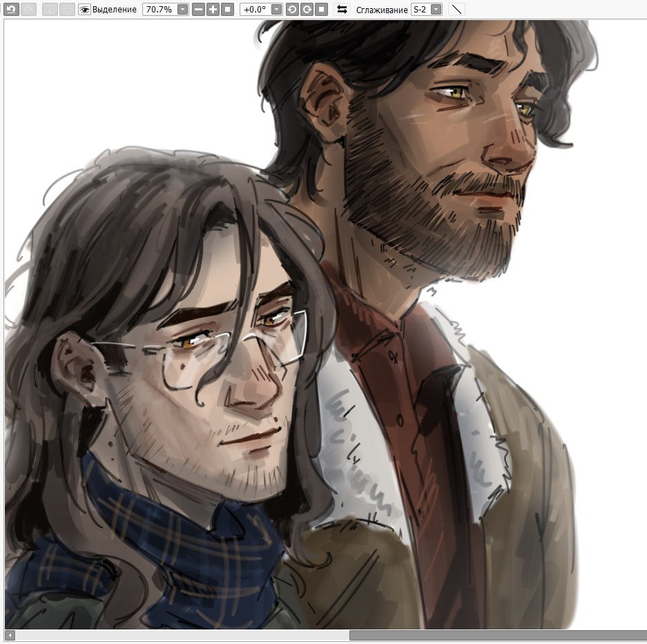The height and width of the screenshot is (644, 647).
Task: Click the 70.7% zoom value field
Action: (x=160, y=9)
